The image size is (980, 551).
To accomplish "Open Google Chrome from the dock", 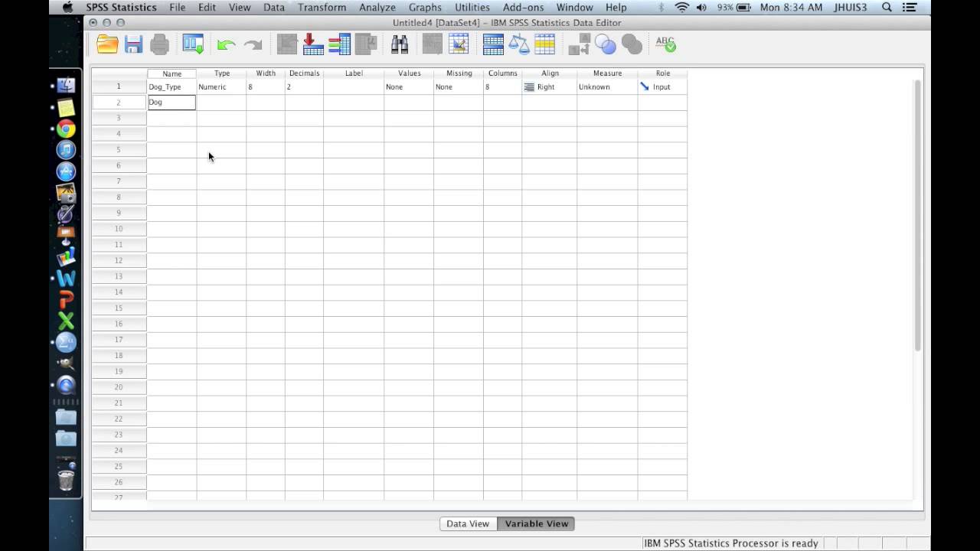I will [66, 129].
